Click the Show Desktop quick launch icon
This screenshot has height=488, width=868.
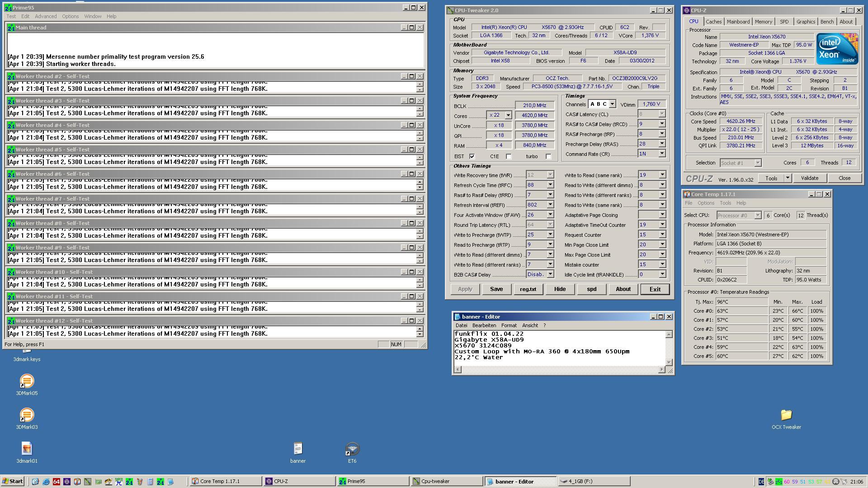[35, 482]
